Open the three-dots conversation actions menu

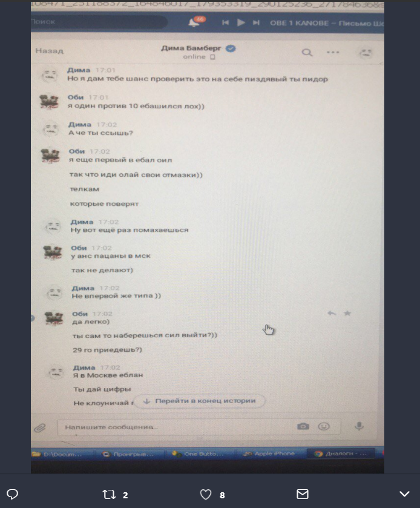coord(333,52)
